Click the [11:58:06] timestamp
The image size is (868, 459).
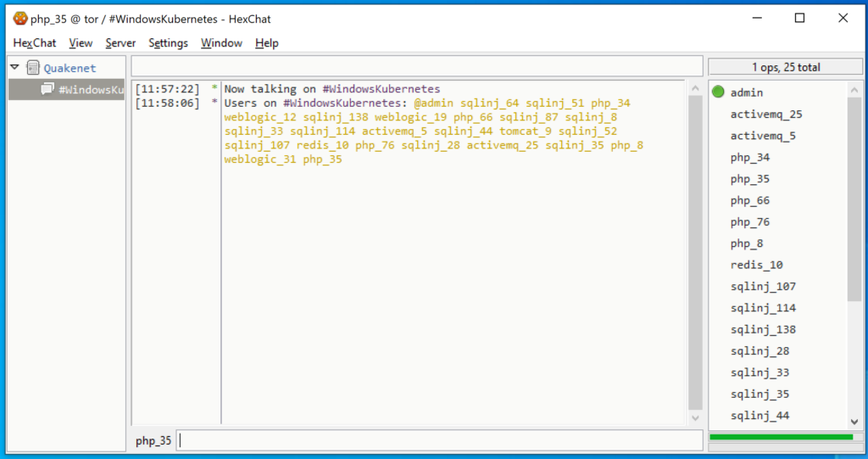[167, 104]
